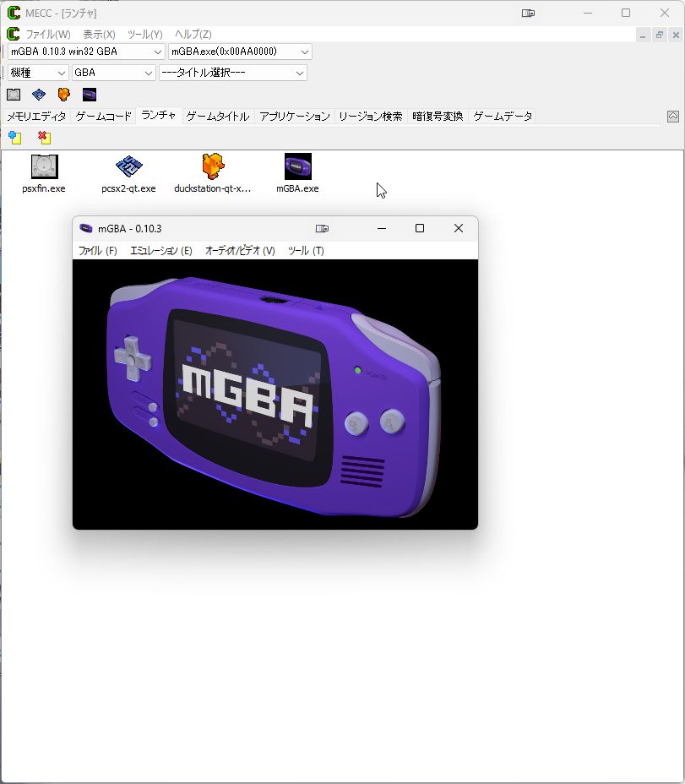This screenshot has height=784, width=685.
Task: Open MECC 表示(X) menu
Action: tap(99, 35)
